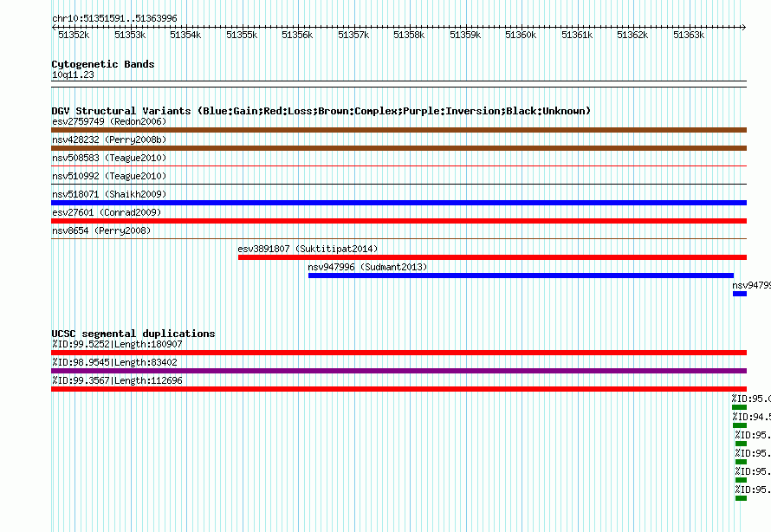Click the green bar under %ID:95.0
This screenshot has height=532, width=771.
point(739,407)
